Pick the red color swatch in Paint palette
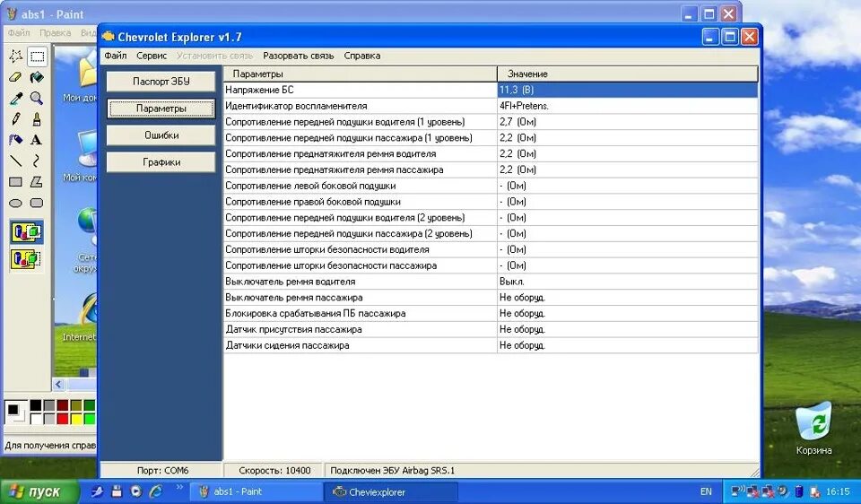Viewport: 861px width, 504px height. click(63, 419)
